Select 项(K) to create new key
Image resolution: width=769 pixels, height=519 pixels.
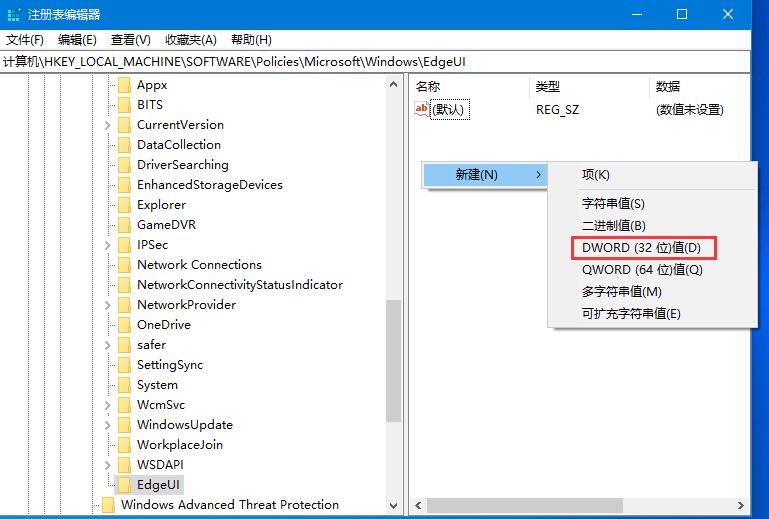point(596,175)
